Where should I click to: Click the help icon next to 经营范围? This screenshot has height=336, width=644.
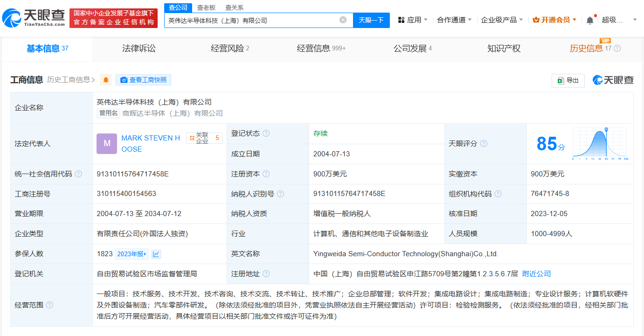49,305
